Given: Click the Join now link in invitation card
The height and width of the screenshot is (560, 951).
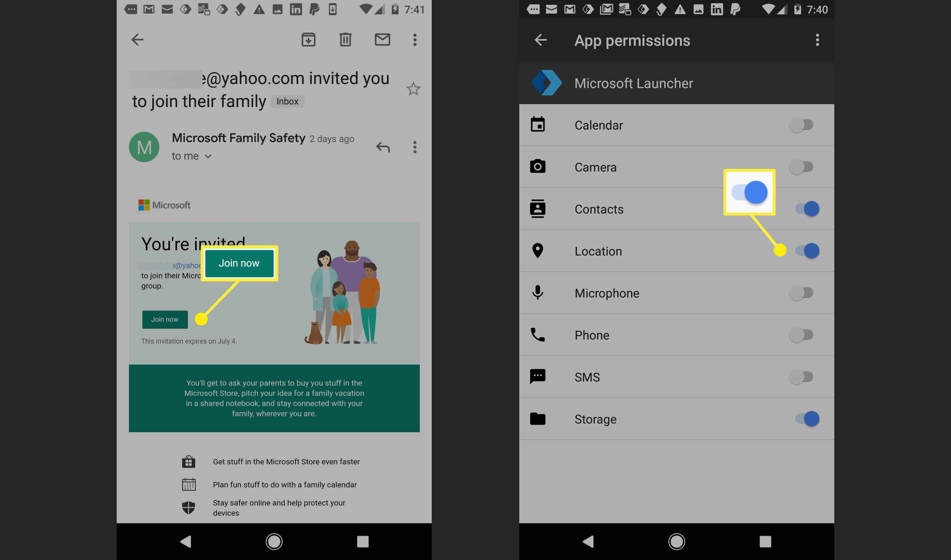Looking at the screenshot, I should pyautogui.click(x=165, y=319).
